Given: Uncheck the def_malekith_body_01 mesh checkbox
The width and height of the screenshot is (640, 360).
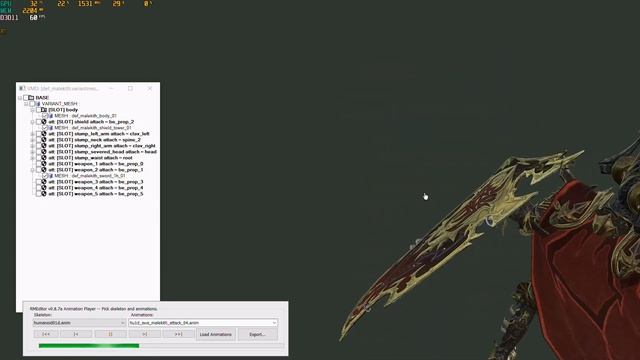Looking at the screenshot, I should (x=45, y=116).
